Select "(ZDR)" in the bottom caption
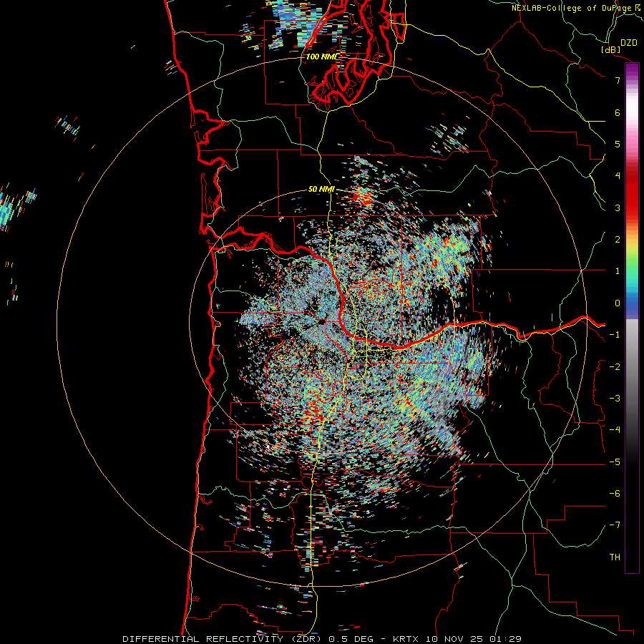 [x=306, y=639]
